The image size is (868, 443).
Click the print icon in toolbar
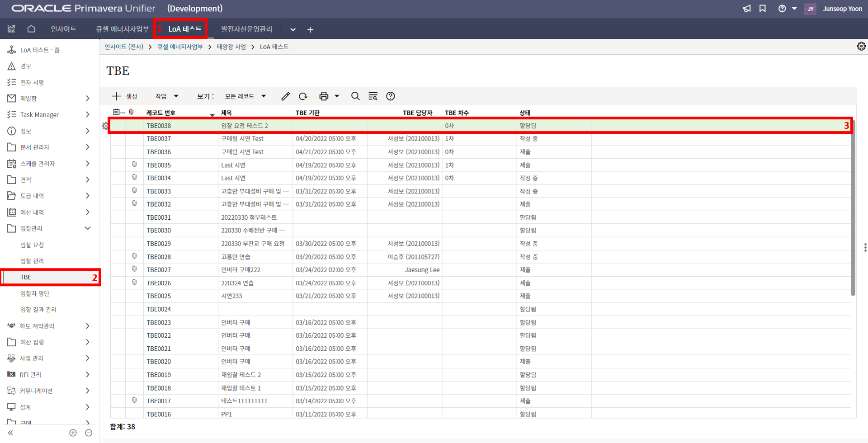point(324,96)
